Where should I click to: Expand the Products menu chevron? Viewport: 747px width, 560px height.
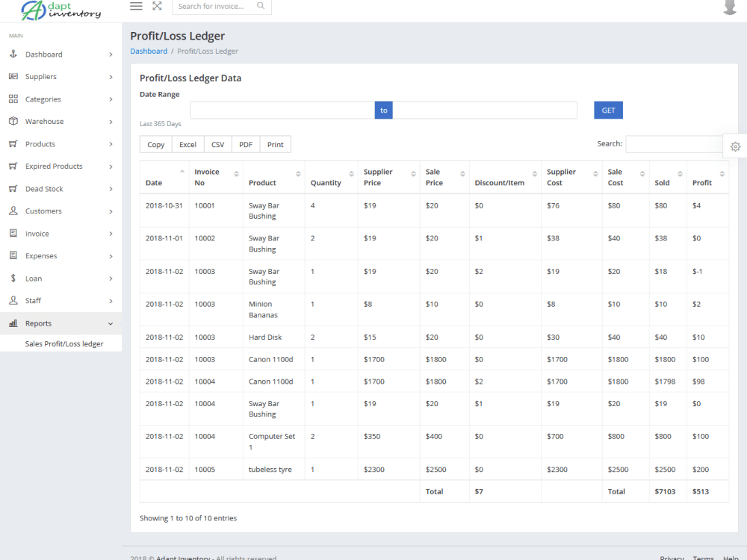click(111, 144)
